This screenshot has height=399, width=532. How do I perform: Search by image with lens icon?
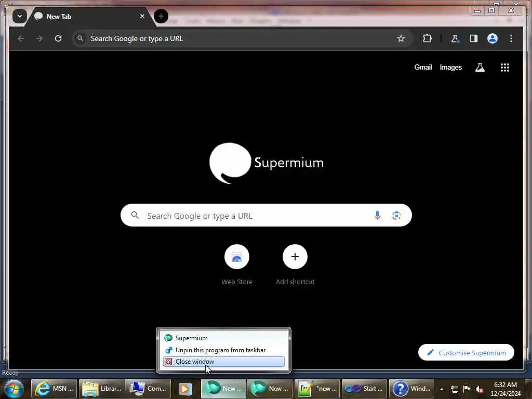(x=396, y=215)
